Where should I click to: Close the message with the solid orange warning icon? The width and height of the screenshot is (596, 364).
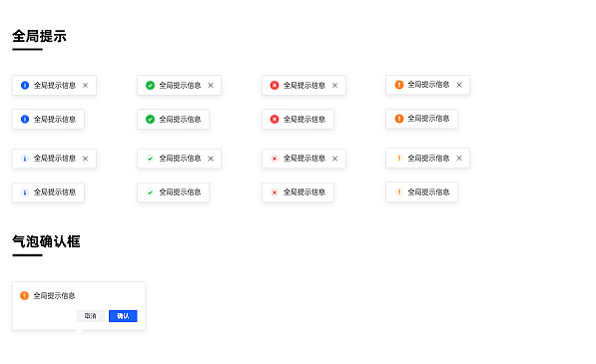[x=459, y=85]
